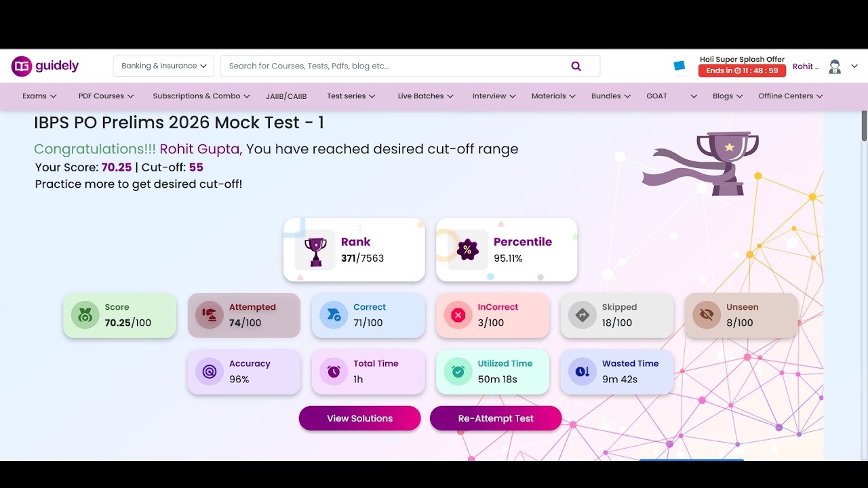Click the Total Time 1h value
The image size is (868, 488).
pyautogui.click(x=358, y=380)
